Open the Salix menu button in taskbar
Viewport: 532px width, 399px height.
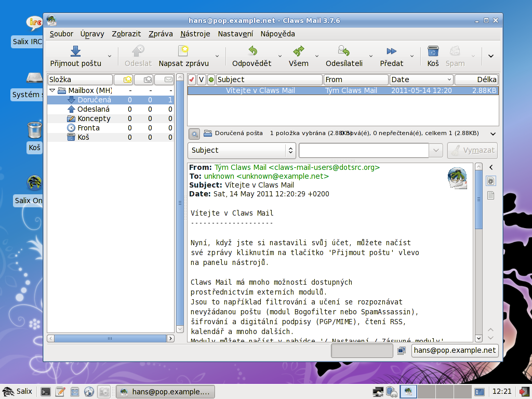(x=18, y=392)
